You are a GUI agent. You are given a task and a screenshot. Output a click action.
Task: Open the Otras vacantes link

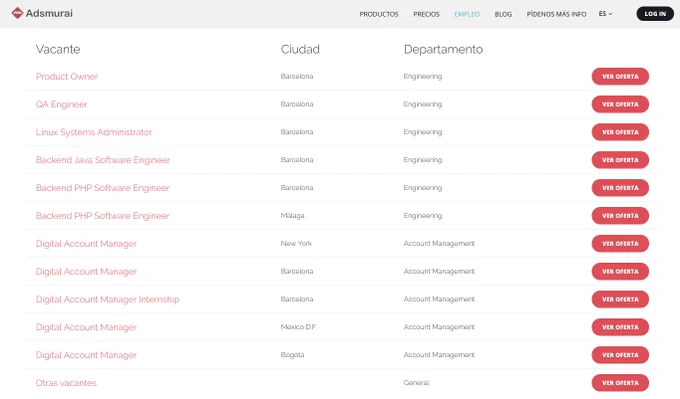coord(66,383)
